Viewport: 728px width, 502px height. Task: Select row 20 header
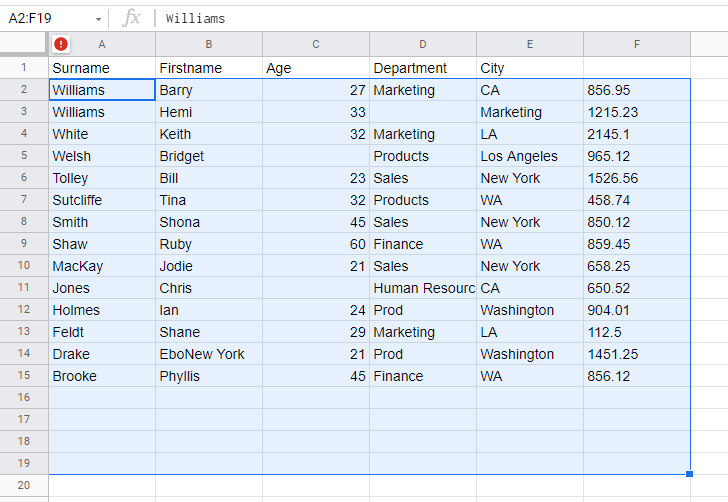tap(24, 485)
